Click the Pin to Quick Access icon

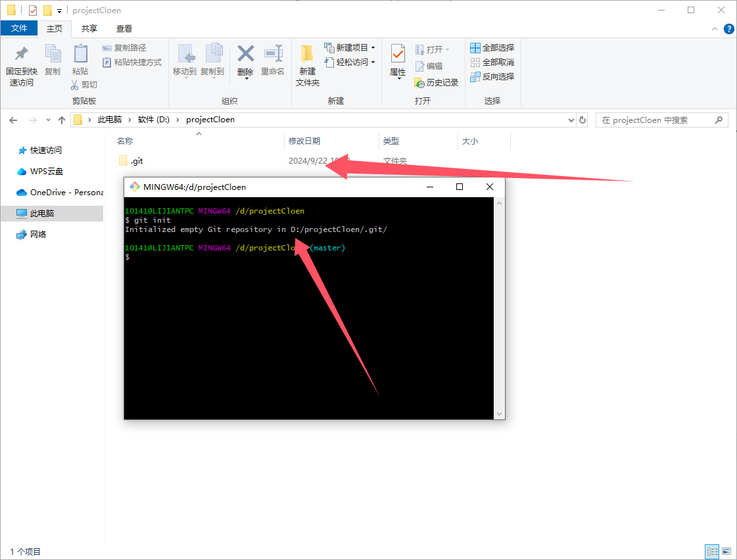coord(21,53)
